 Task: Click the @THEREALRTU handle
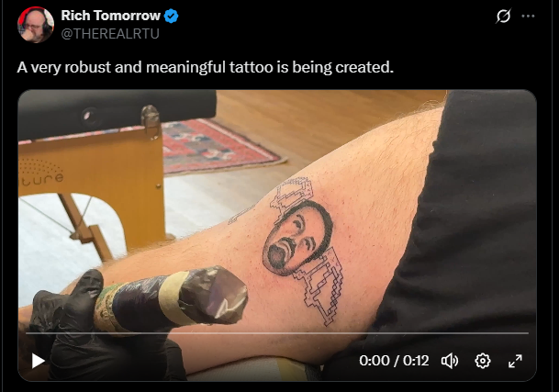point(110,34)
